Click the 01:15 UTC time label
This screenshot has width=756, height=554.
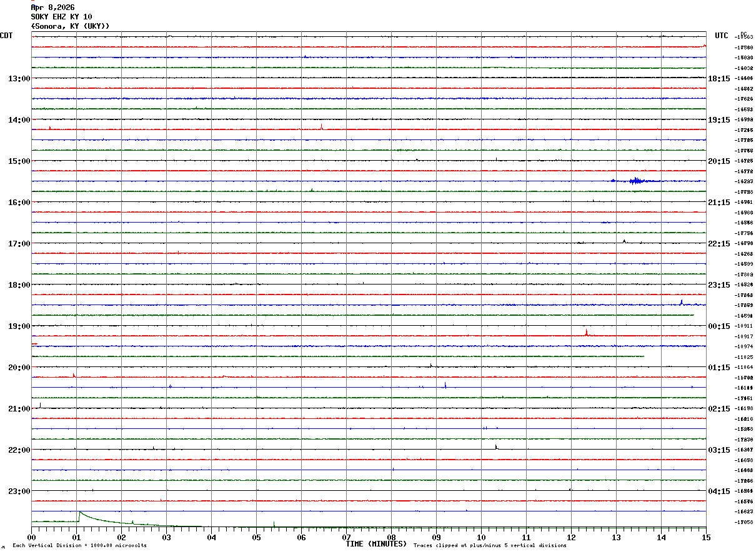719,368
